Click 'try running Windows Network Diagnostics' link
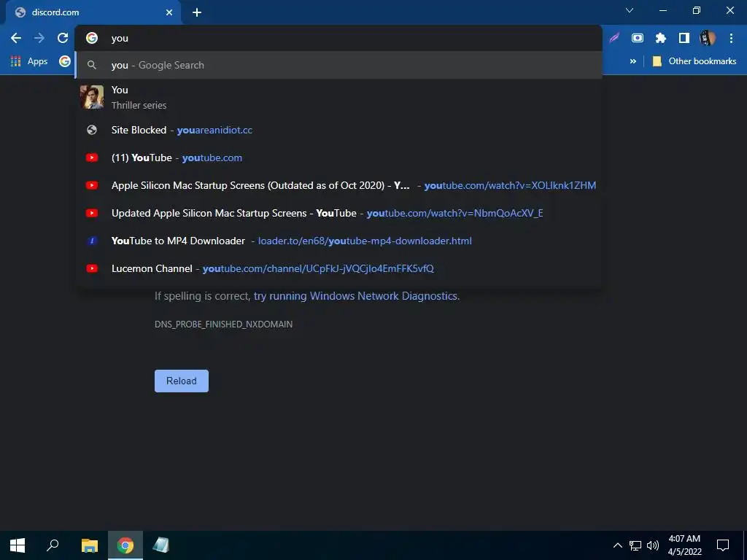 click(x=355, y=296)
